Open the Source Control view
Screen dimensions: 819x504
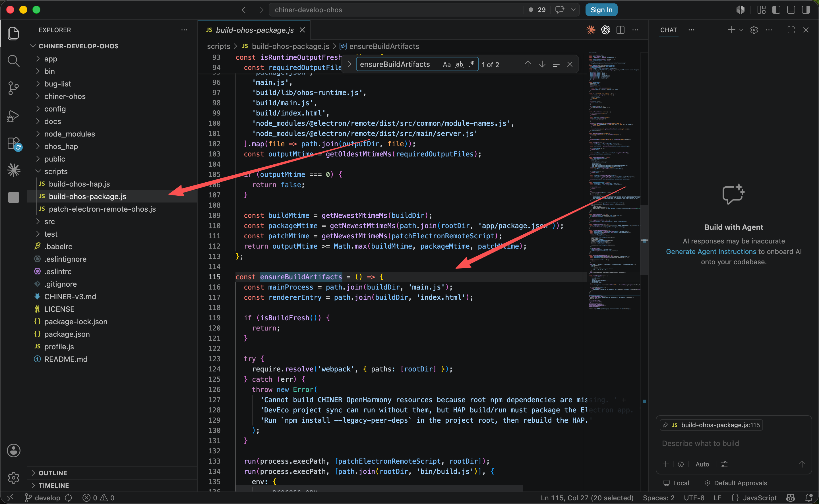(x=13, y=88)
